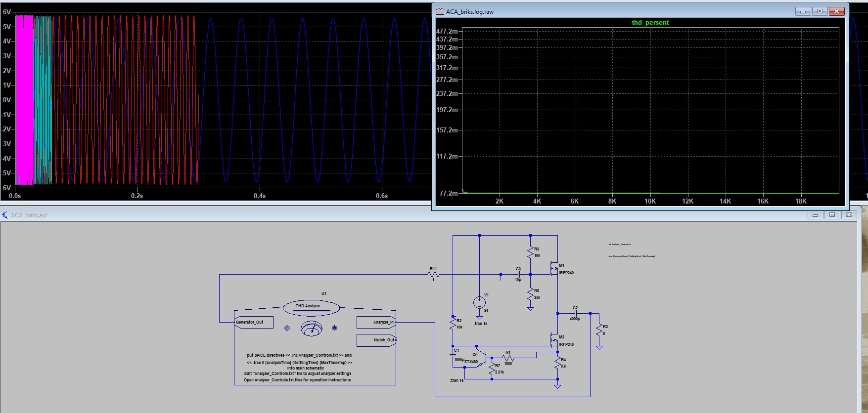Select resistor R7 (2.21k) symbol
The width and height of the screenshot is (868, 413).
(492, 370)
